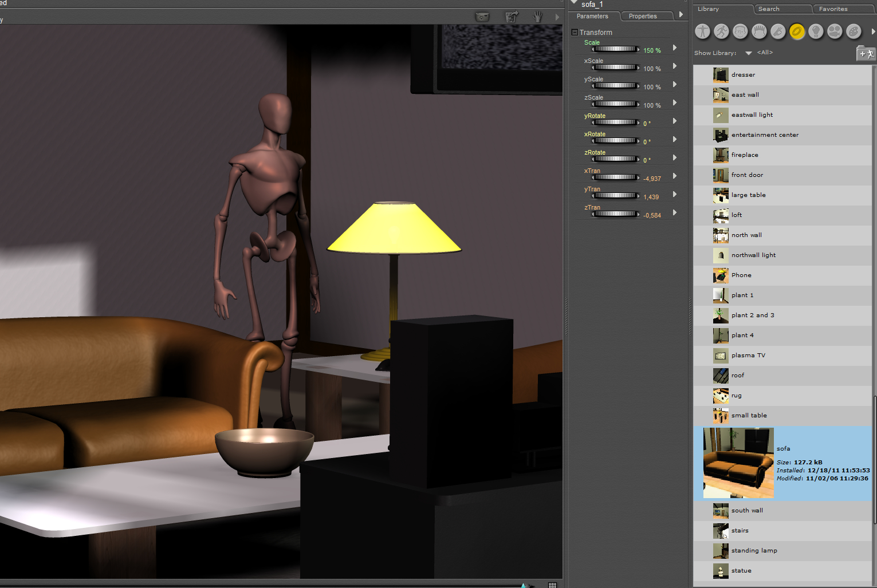
Task: Click the front door thumbnail icon
Action: (721, 175)
